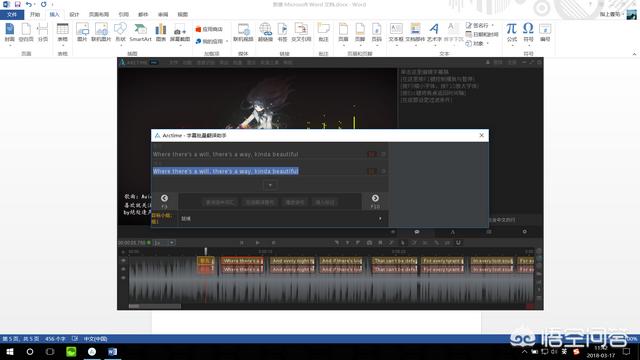
Task: Click the Omega symbol icon
Action: (x=528, y=32)
